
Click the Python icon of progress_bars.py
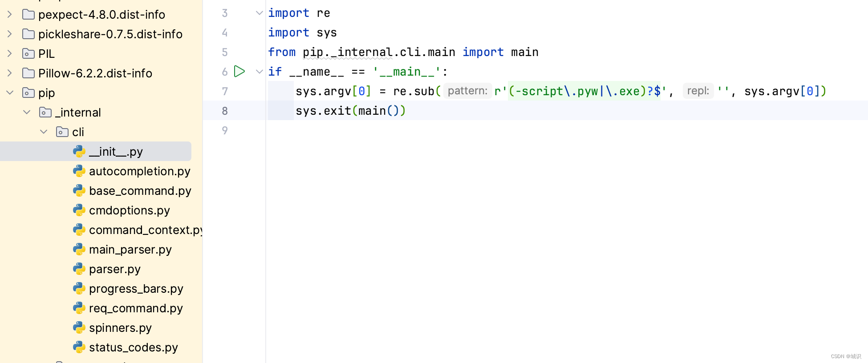(x=79, y=289)
